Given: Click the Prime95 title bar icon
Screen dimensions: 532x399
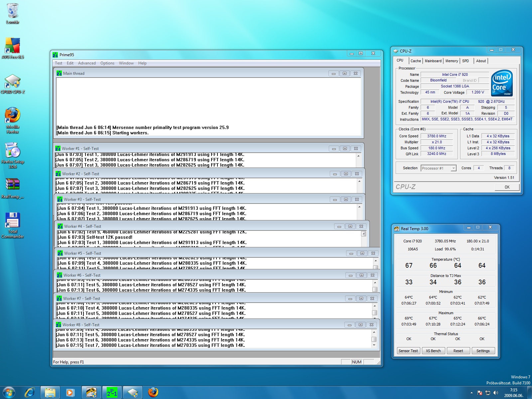Looking at the screenshot, I should pos(55,55).
